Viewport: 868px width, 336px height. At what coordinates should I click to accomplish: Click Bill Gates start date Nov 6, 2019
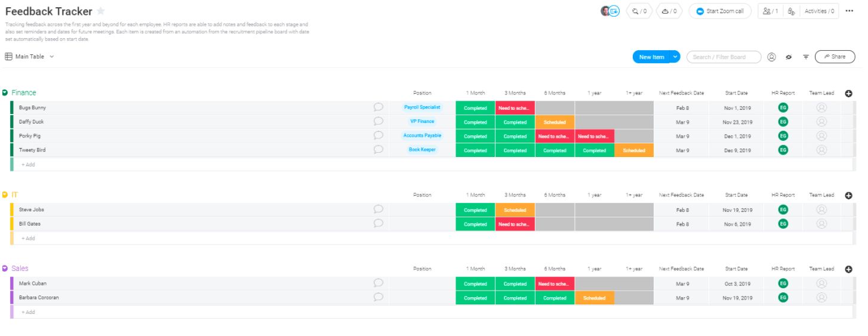[x=737, y=224]
